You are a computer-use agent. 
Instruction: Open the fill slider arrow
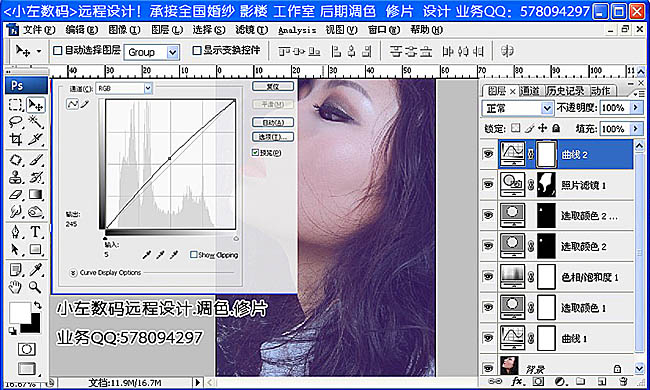[636, 129]
